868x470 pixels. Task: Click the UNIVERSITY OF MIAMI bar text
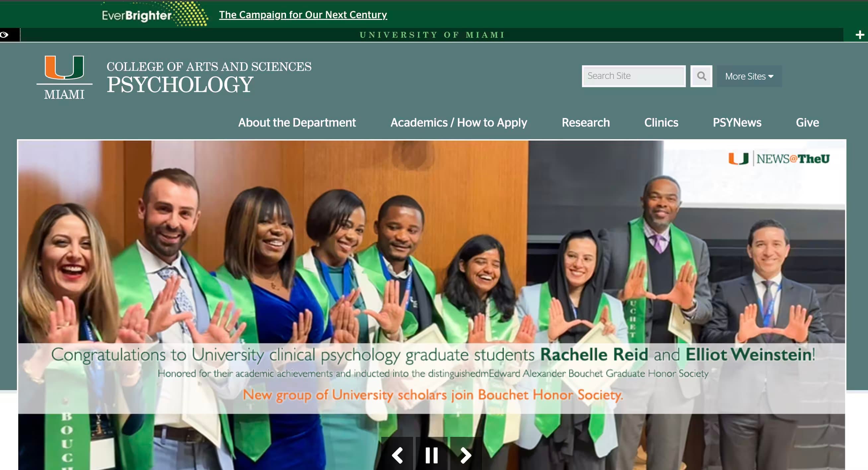coord(432,35)
